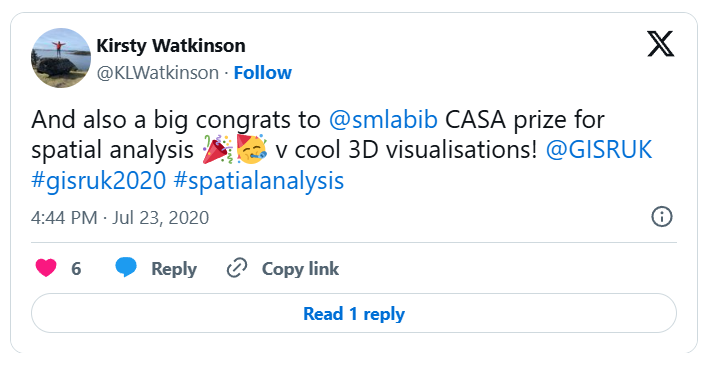Click the pink heart like icon
This screenshot has height=370, width=707.
click(x=46, y=268)
